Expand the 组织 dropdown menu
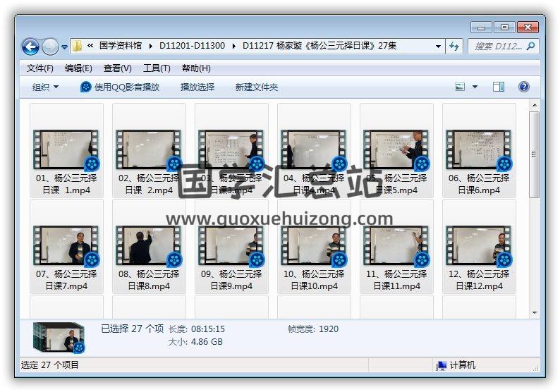The height and width of the screenshot is (392, 560). [46, 87]
